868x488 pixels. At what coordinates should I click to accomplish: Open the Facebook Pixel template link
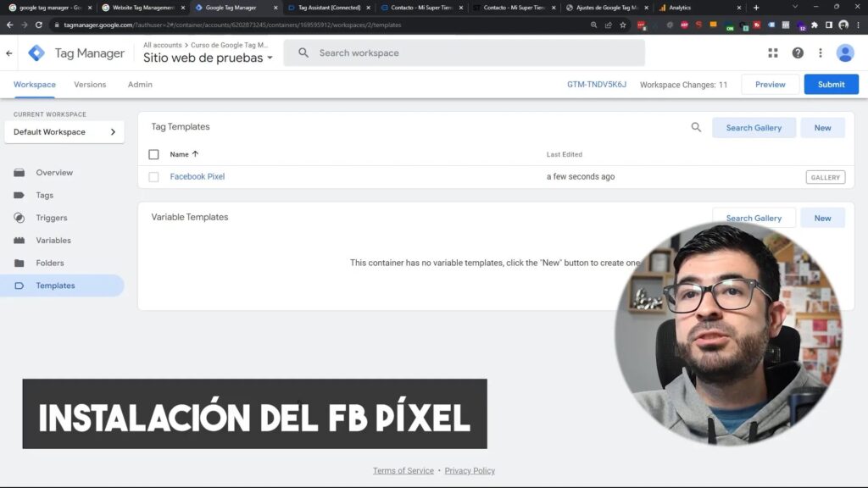[197, 176]
